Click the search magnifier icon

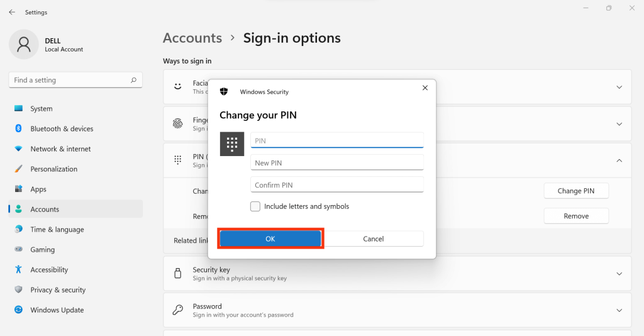pyautogui.click(x=133, y=80)
